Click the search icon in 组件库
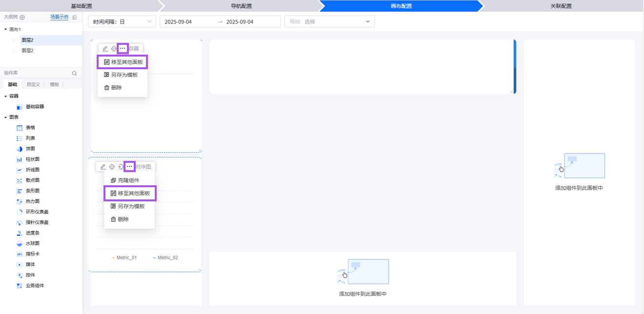 click(x=75, y=73)
